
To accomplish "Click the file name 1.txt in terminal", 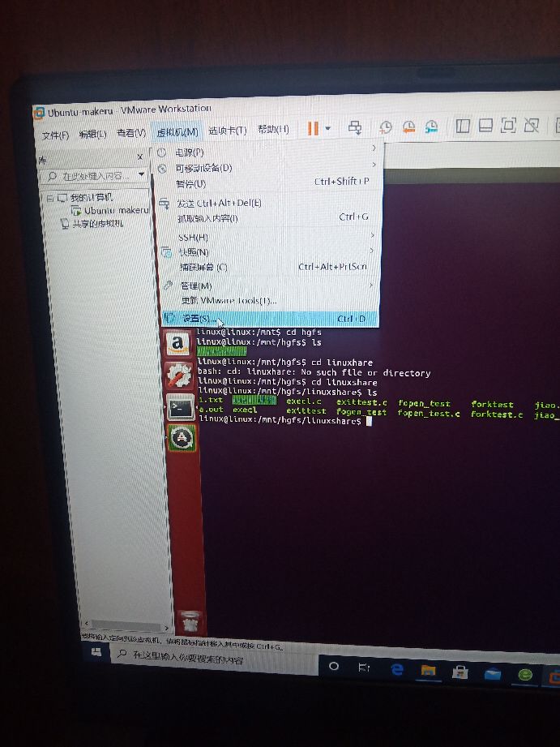I will (x=211, y=400).
